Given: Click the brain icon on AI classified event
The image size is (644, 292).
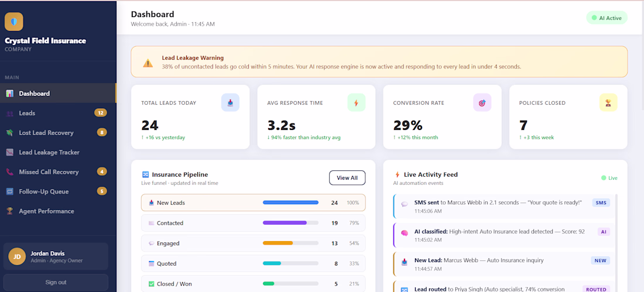Looking at the screenshot, I should pyautogui.click(x=405, y=233).
